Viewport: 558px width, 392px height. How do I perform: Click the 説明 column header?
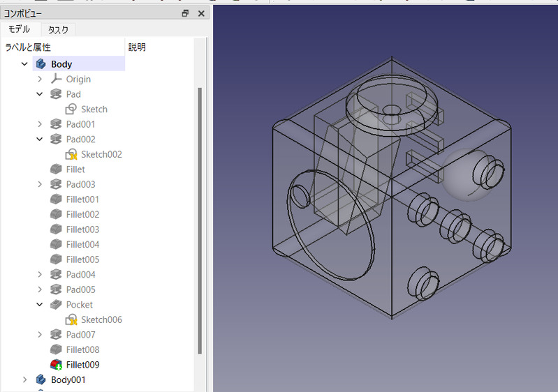160,47
